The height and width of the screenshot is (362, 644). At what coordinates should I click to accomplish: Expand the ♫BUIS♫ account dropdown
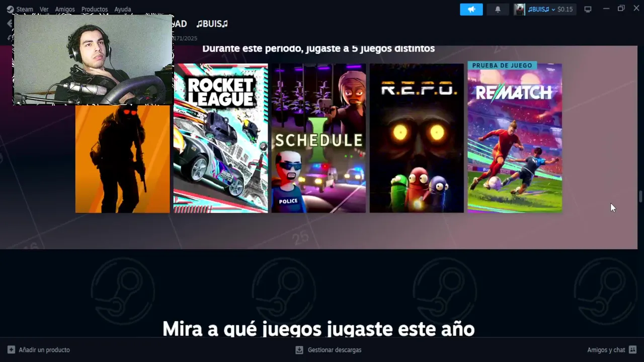pos(541,9)
